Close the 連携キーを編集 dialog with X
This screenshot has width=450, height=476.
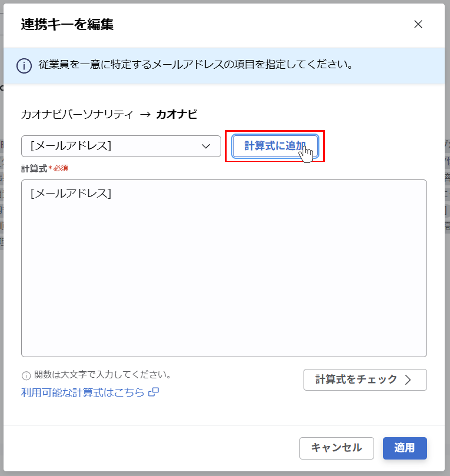(418, 24)
